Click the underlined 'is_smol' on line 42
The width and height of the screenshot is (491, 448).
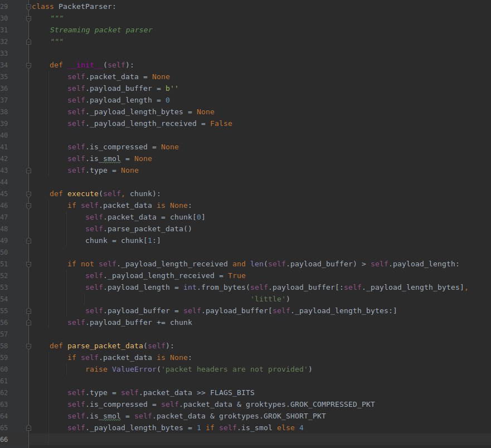[105, 159]
